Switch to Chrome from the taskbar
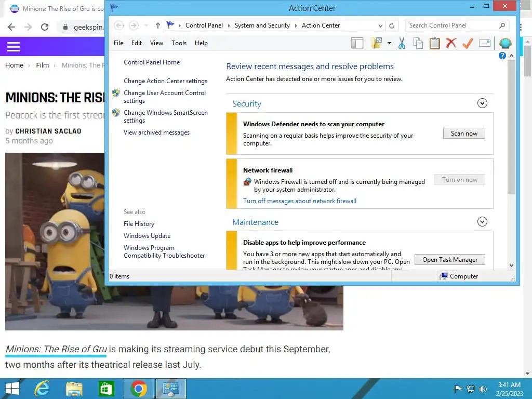The width and height of the screenshot is (532, 399). click(x=138, y=389)
